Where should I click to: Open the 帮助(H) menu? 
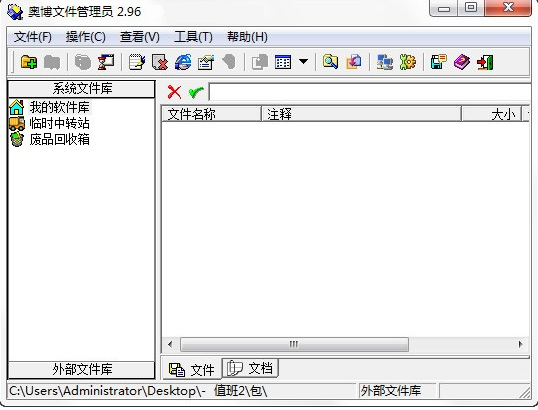click(247, 37)
